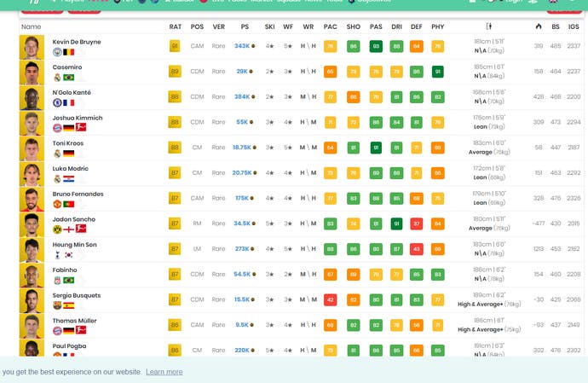Image resolution: width=588 pixels, height=383 pixels.
Task: Click the Brazil flag in Casemiro's row
Action: point(69,78)
